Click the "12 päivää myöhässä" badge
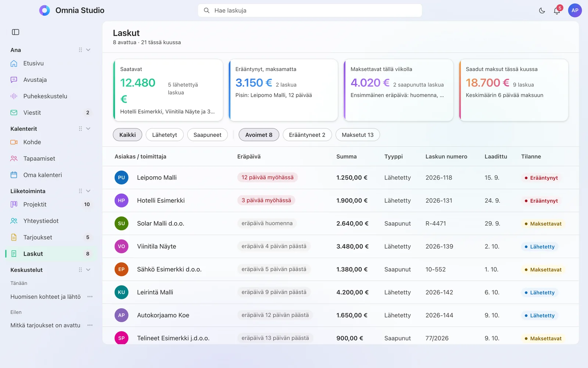 268,177
